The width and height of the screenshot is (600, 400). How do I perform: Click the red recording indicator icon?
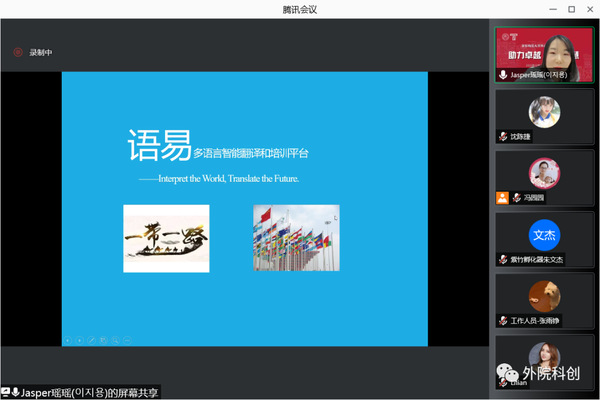point(18,52)
